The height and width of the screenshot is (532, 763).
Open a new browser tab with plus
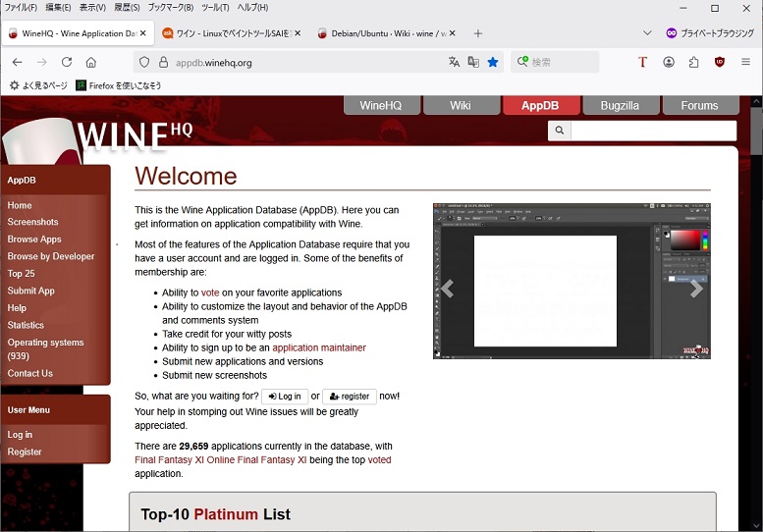coord(478,33)
